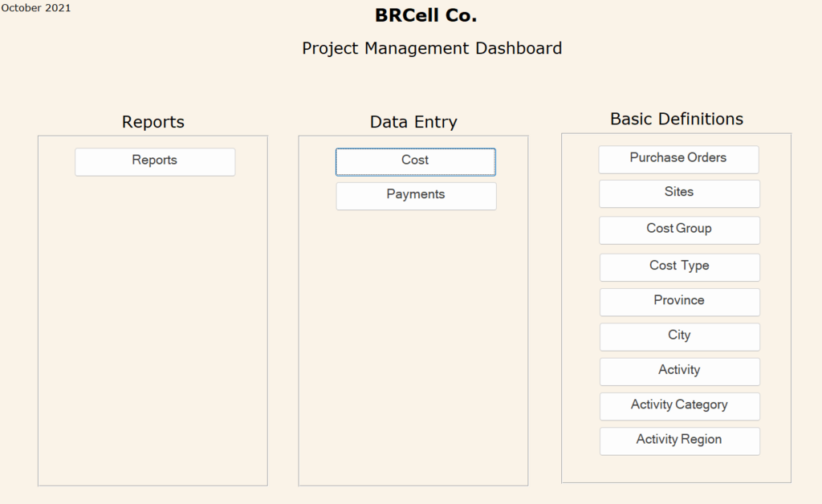Open the Cost Group definitions
Viewport: 822px width, 504px height.
click(679, 230)
